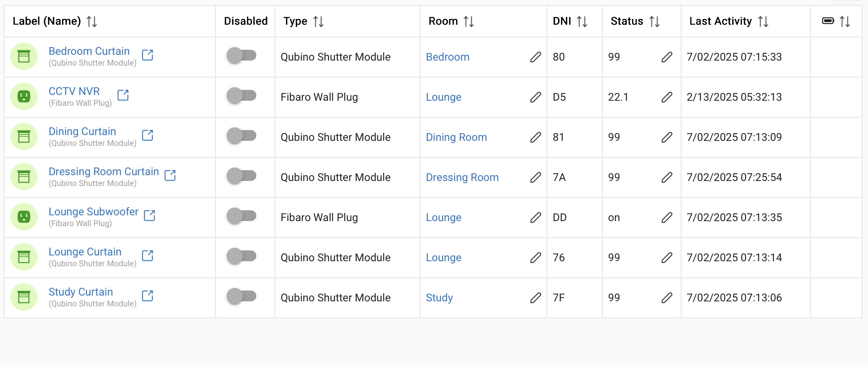
Task: Open the Dining Curtain device link
Action: (82, 131)
